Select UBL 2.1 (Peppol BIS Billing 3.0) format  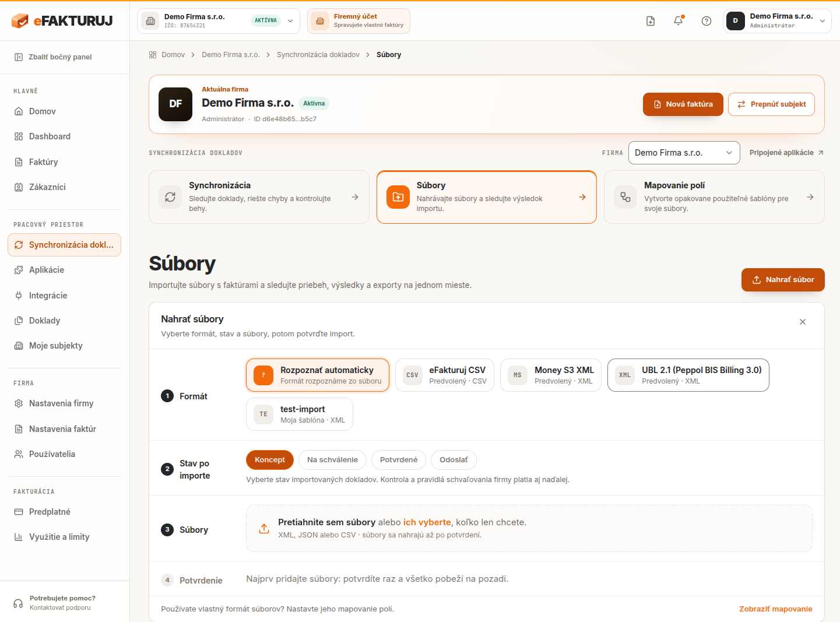point(688,375)
